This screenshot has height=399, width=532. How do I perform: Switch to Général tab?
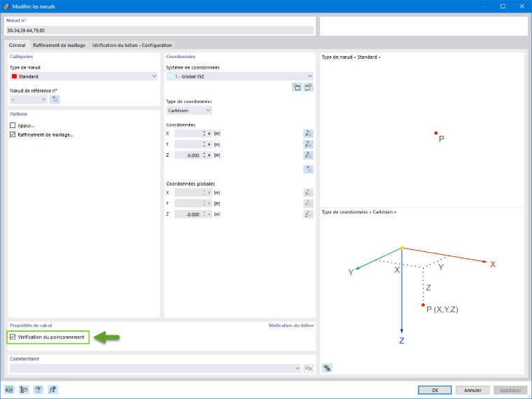click(17, 45)
